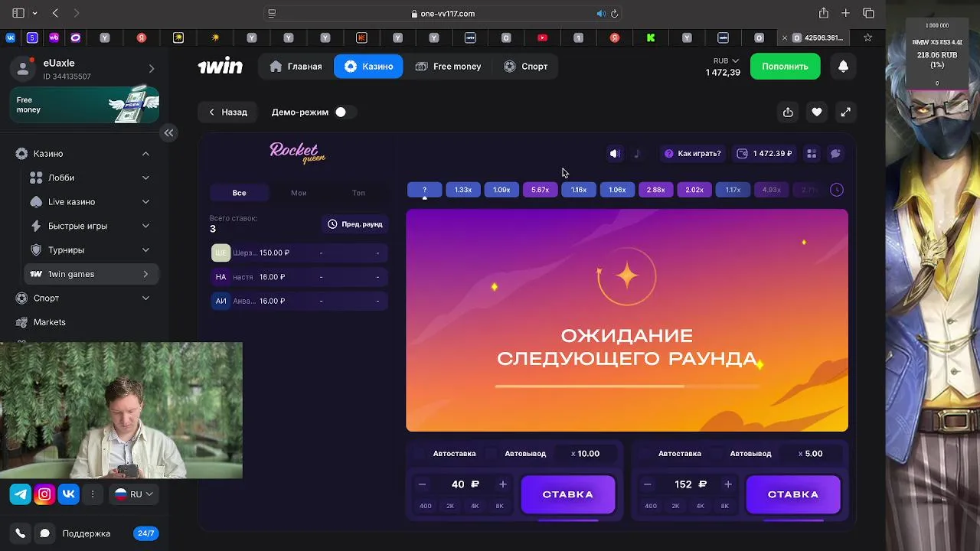Share the game via share icon
This screenshot has width=980, height=551.
tap(788, 112)
